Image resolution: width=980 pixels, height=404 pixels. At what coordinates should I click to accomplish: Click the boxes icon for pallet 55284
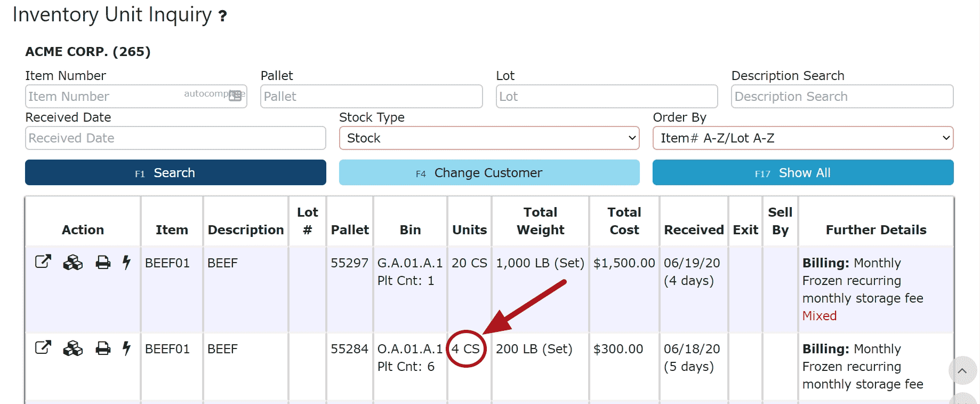(x=73, y=348)
